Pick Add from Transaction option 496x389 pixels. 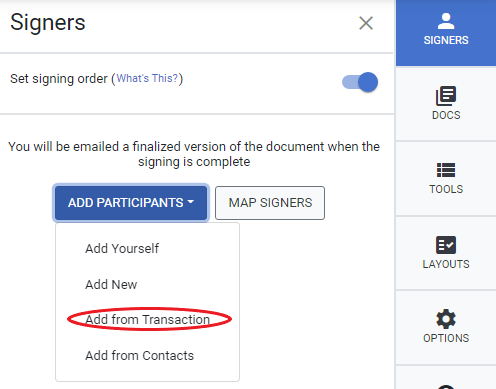(x=147, y=319)
